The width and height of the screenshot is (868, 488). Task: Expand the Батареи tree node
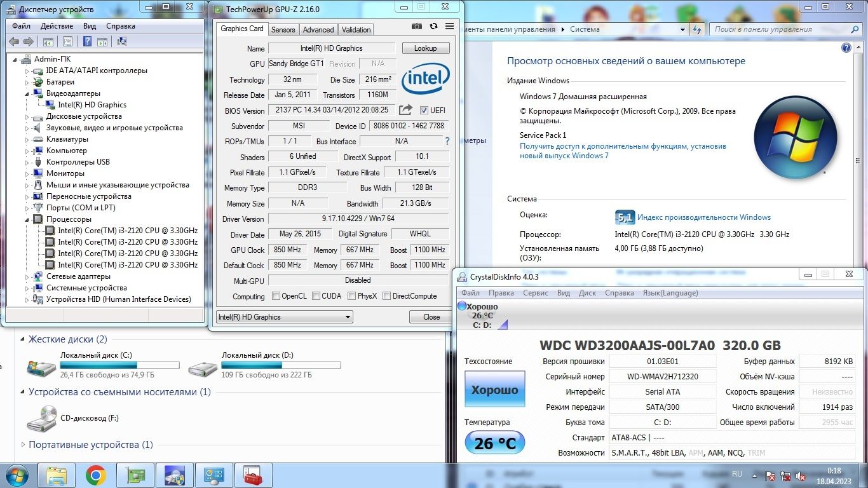pos(27,82)
